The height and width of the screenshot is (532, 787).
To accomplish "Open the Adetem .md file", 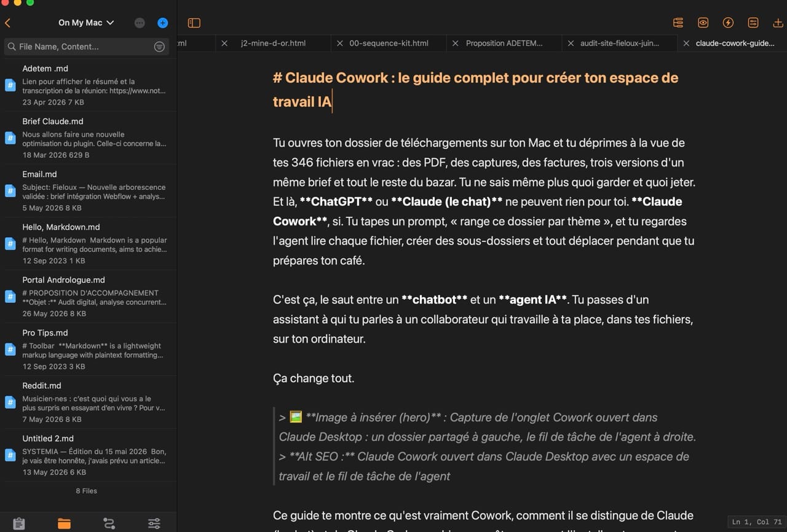I will click(88, 85).
